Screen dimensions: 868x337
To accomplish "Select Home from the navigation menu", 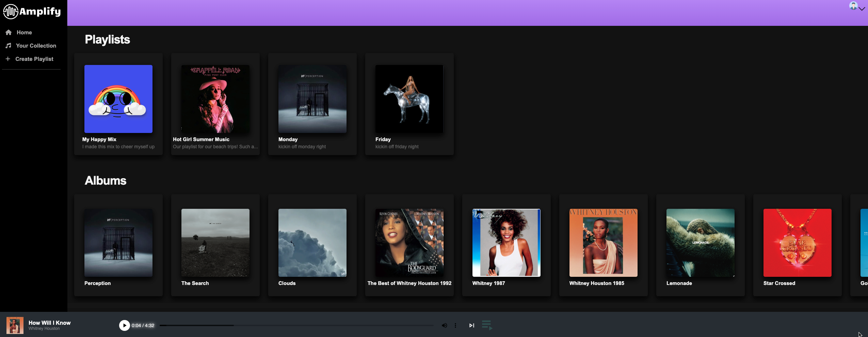I will [24, 32].
